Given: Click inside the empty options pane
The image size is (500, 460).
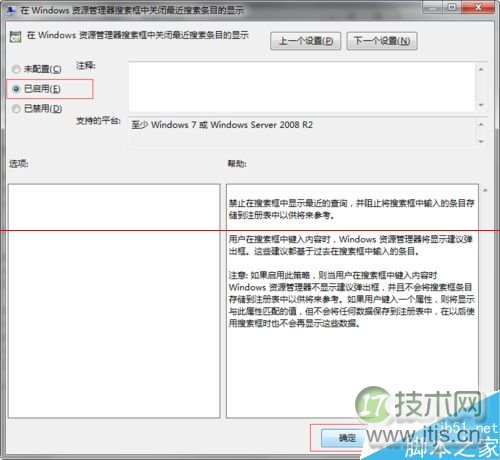Looking at the screenshot, I should click(x=114, y=301).
